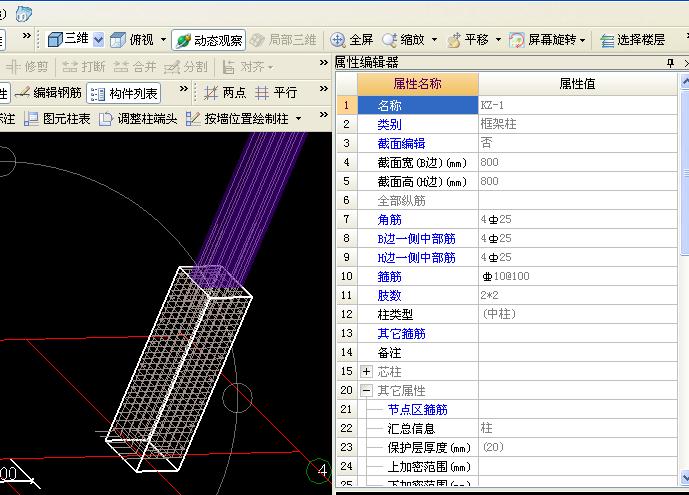The width and height of the screenshot is (689, 495).
Task: Toggle the 构件列表 component list panel
Action: 123,93
